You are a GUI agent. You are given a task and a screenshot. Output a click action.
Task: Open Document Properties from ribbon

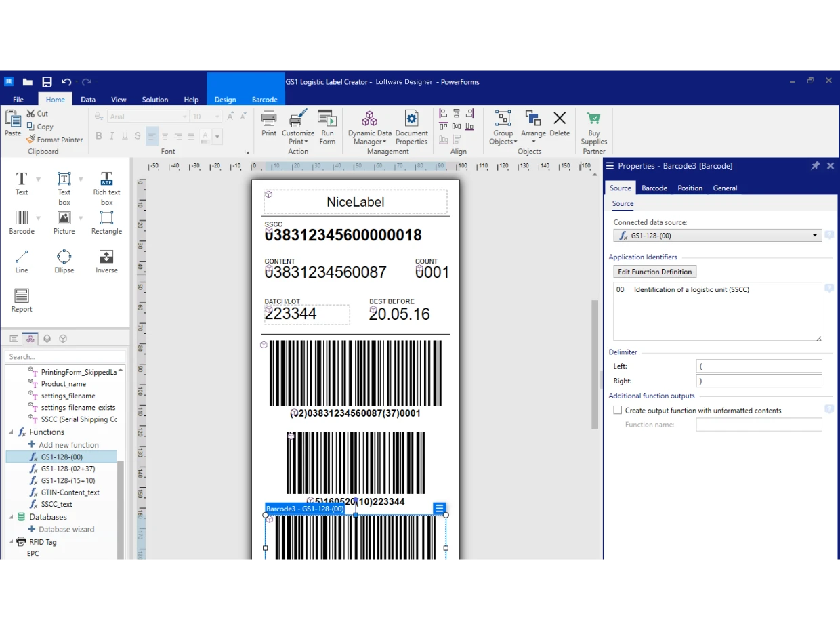(411, 127)
